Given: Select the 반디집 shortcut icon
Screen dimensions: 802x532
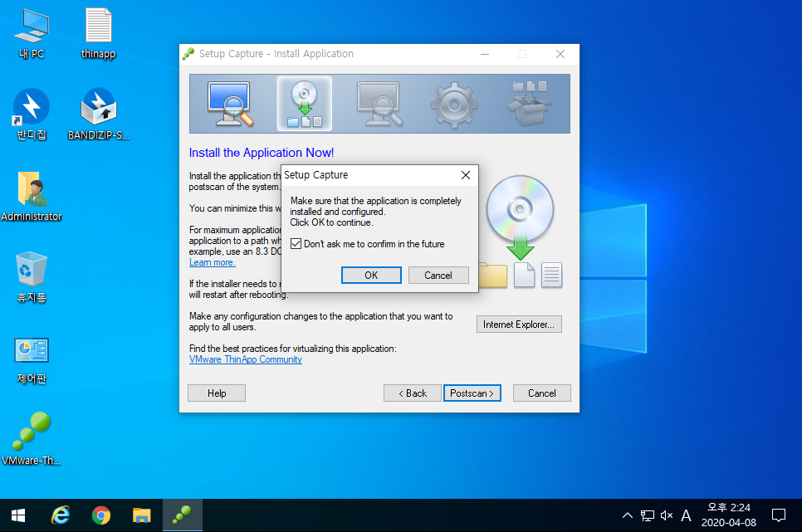Looking at the screenshot, I should (32, 115).
